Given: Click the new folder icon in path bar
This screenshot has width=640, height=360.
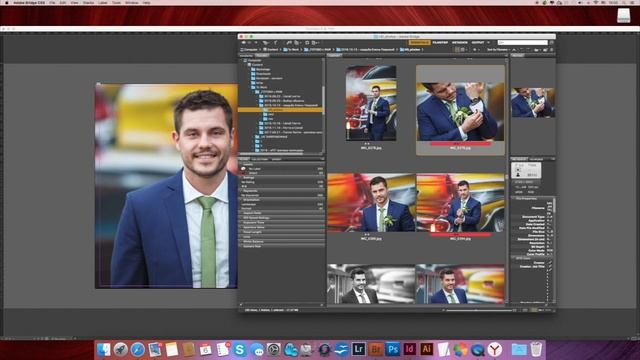Looking at the screenshot, I should tap(545, 50).
